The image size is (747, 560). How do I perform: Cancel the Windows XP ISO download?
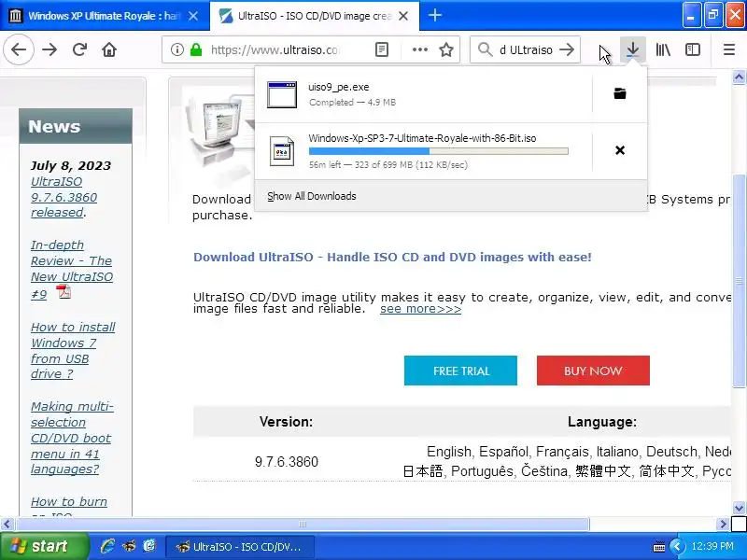620,150
